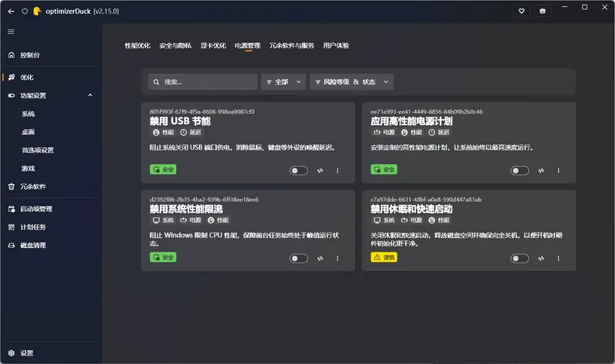
Task: Click 安全 badge on 禁用系统性能限流
Action: pyautogui.click(x=163, y=257)
